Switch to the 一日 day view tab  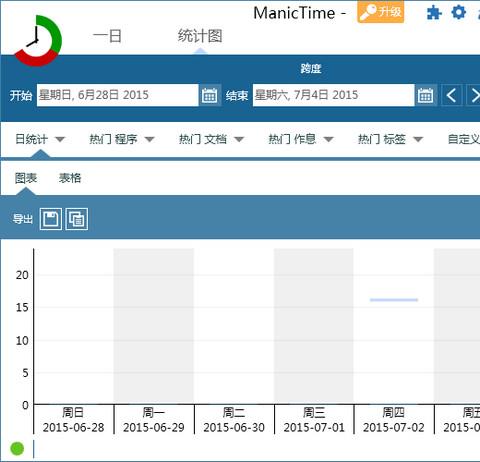[x=107, y=36]
